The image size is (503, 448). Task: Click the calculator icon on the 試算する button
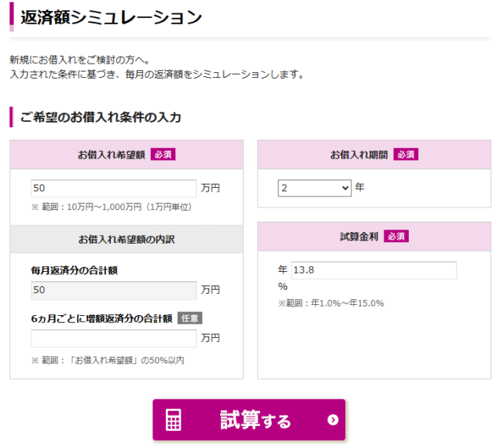(x=174, y=420)
